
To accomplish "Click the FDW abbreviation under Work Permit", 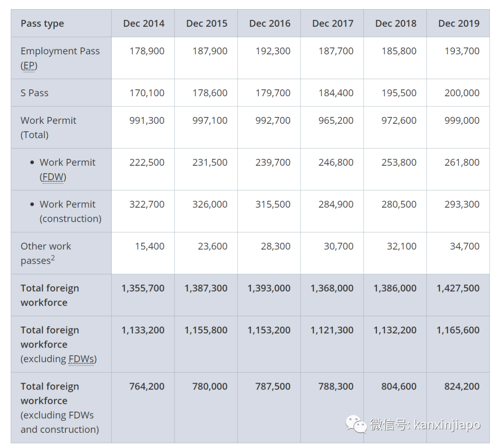I will (53, 177).
